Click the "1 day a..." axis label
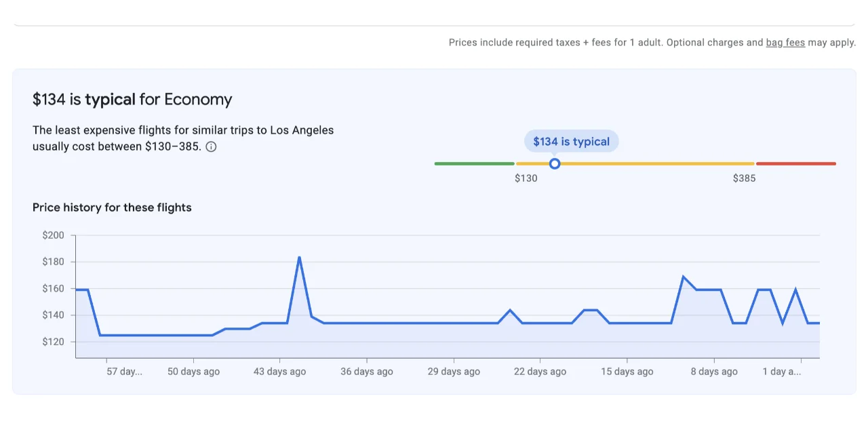 [782, 372]
